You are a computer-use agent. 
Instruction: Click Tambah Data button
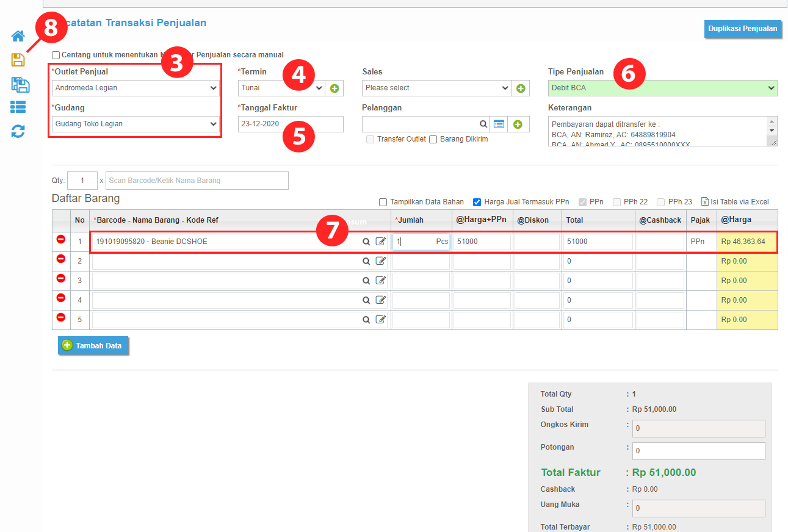(x=93, y=345)
